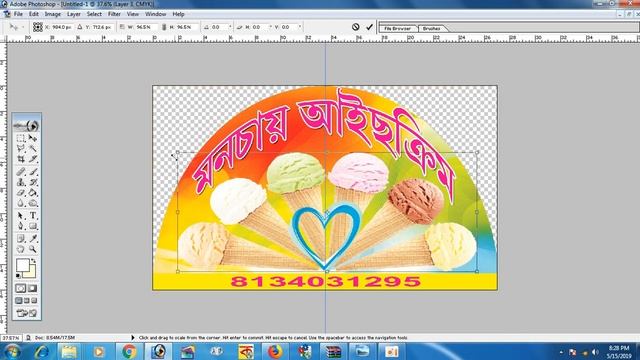The width and height of the screenshot is (640, 360).
Task: Click the rotation angle field
Action: (221, 27)
